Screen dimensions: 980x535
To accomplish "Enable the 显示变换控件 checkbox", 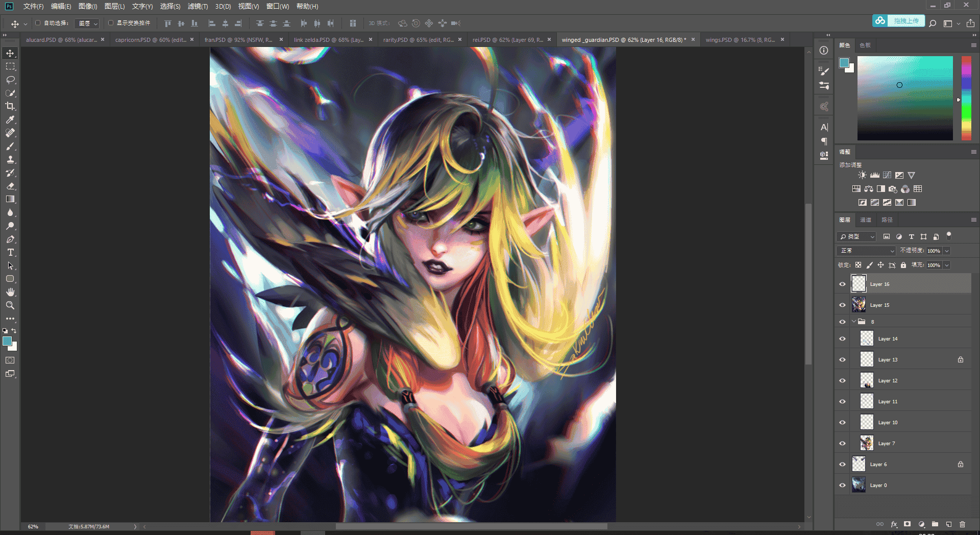I will (x=111, y=23).
